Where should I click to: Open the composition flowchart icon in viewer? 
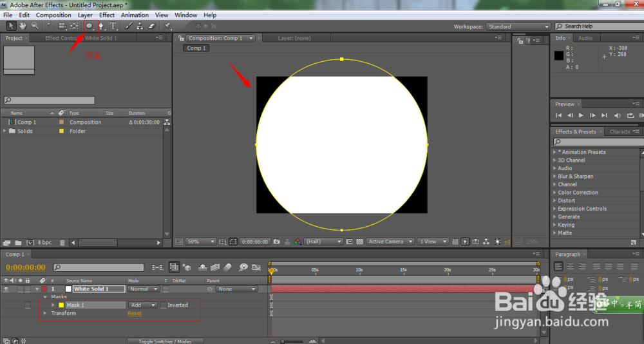tap(486, 242)
